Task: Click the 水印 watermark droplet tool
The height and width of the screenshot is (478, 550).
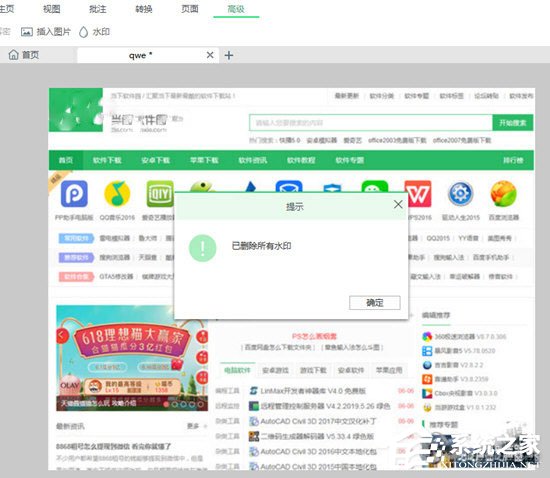Action: (x=94, y=32)
